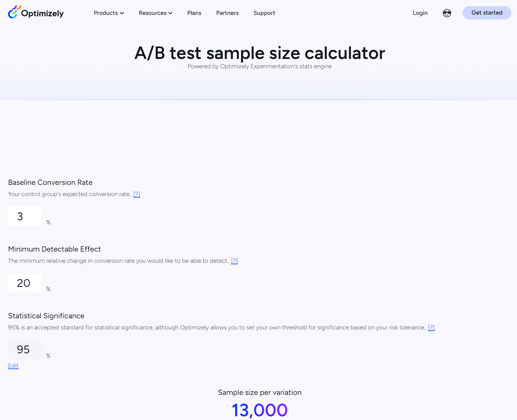Click the Minimum Detectable Effect input field
Screen dimensions: 517x420
[25, 283]
